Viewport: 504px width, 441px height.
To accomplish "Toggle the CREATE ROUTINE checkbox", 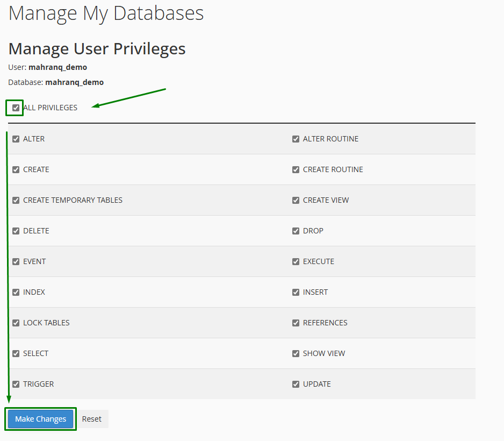I will 296,169.
